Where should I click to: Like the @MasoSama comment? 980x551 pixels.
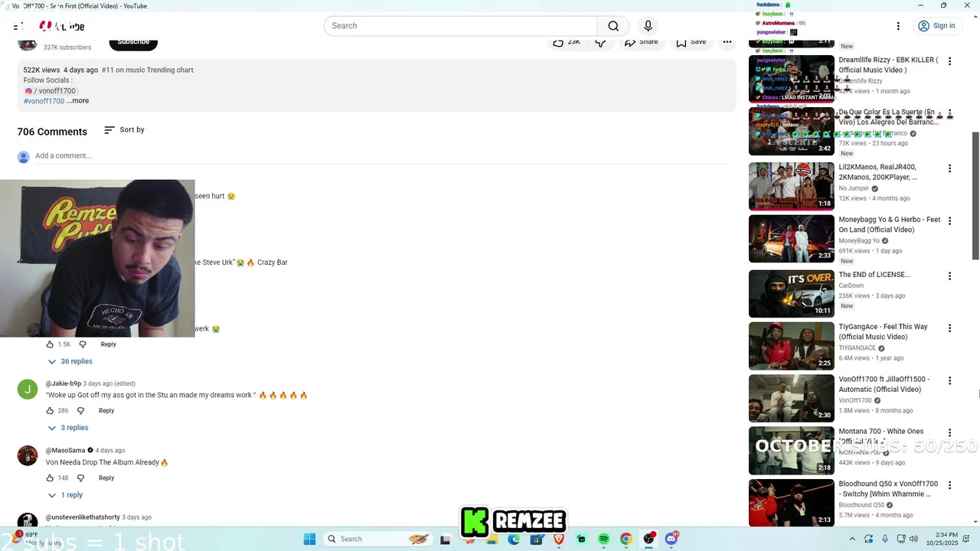click(51, 478)
